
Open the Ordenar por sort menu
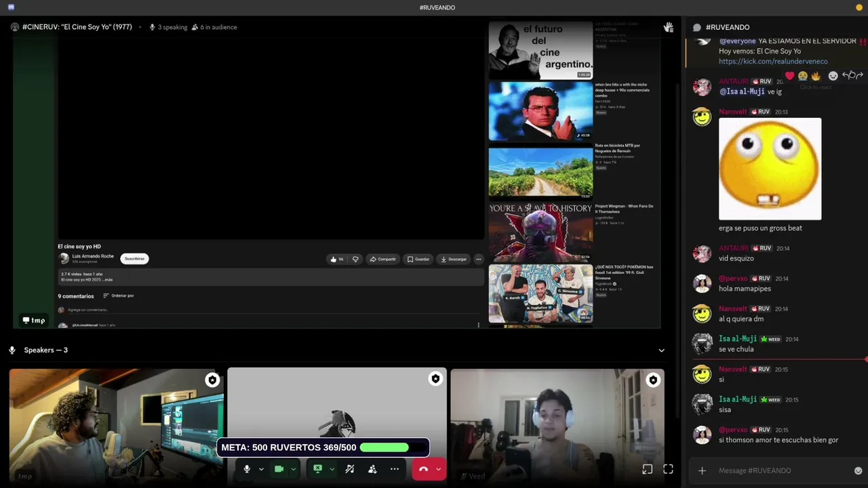click(119, 296)
